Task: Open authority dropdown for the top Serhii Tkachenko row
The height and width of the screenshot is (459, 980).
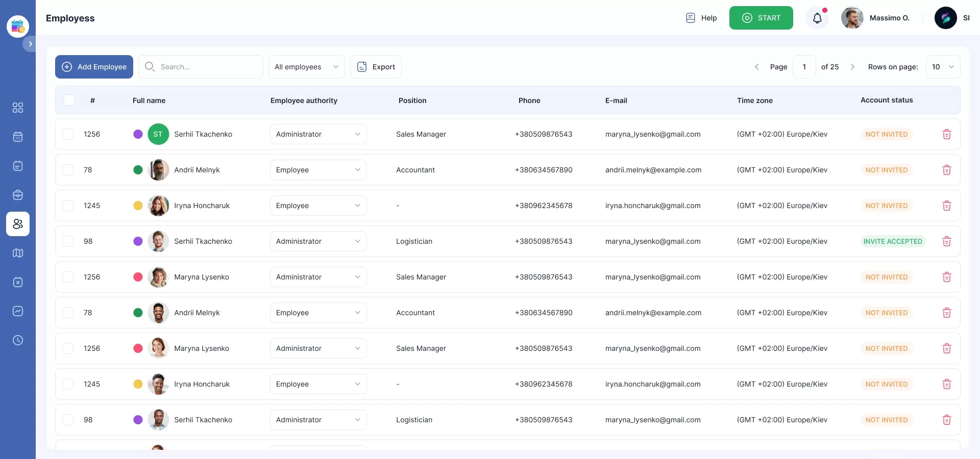Action: [318, 134]
